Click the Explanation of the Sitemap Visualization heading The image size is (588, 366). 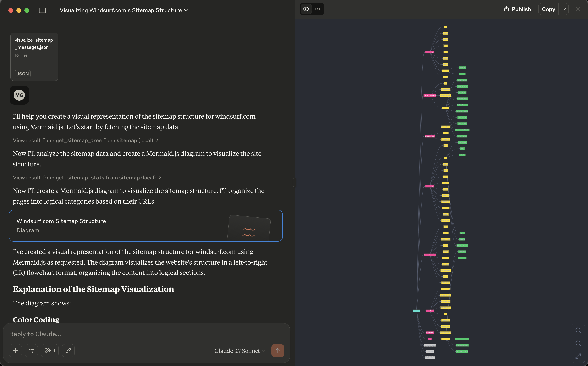pos(93,289)
